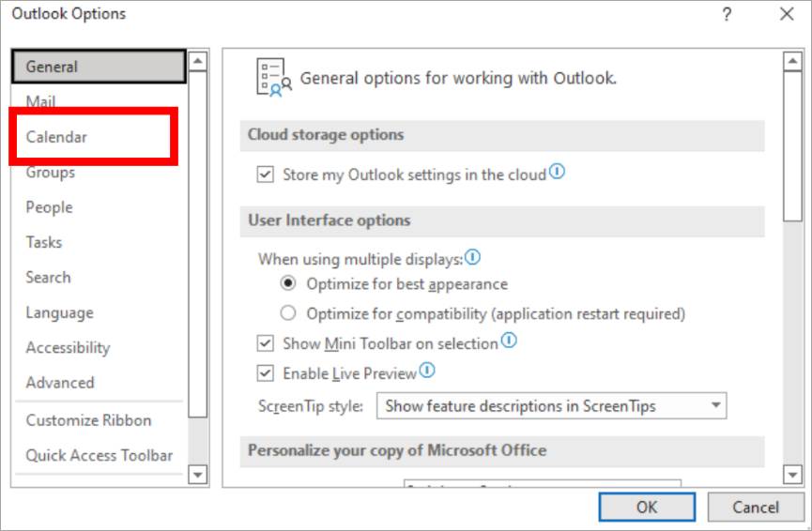Screen dimensions: 812x531
Task: Click category list scroll up arrow
Action: (198, 62)
